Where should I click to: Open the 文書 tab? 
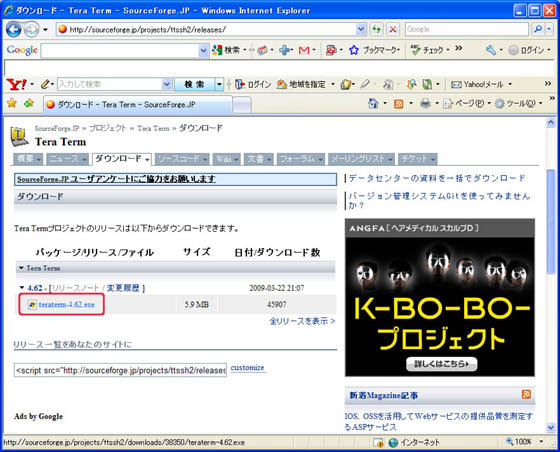pyautogui.click(x=259, y=159)
